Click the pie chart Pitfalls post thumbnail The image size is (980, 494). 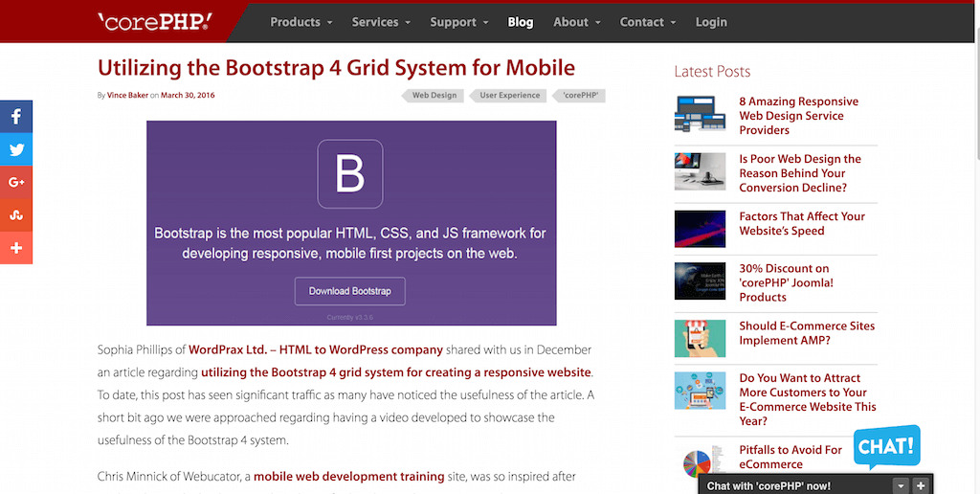point(700,461)
